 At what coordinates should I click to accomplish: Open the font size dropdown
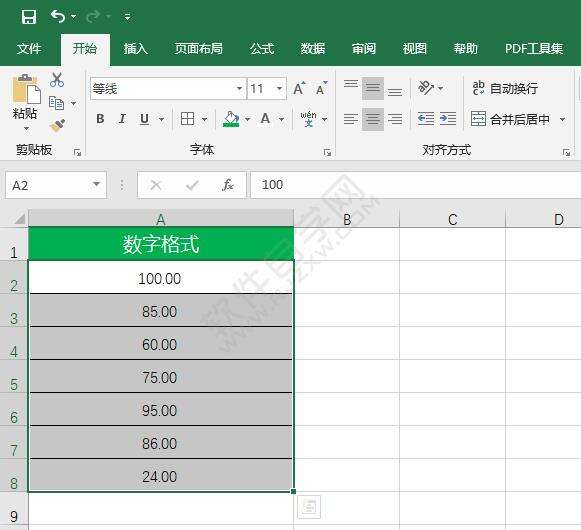tap(279, 89)
